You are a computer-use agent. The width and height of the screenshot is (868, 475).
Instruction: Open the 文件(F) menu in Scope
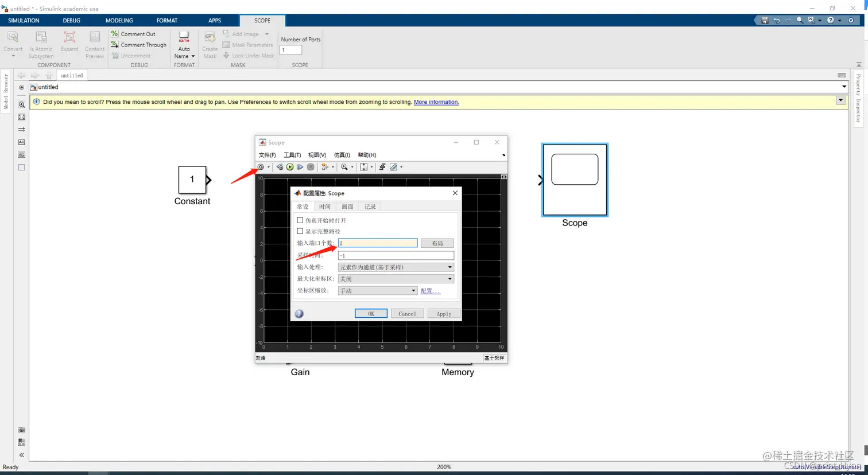267,155
